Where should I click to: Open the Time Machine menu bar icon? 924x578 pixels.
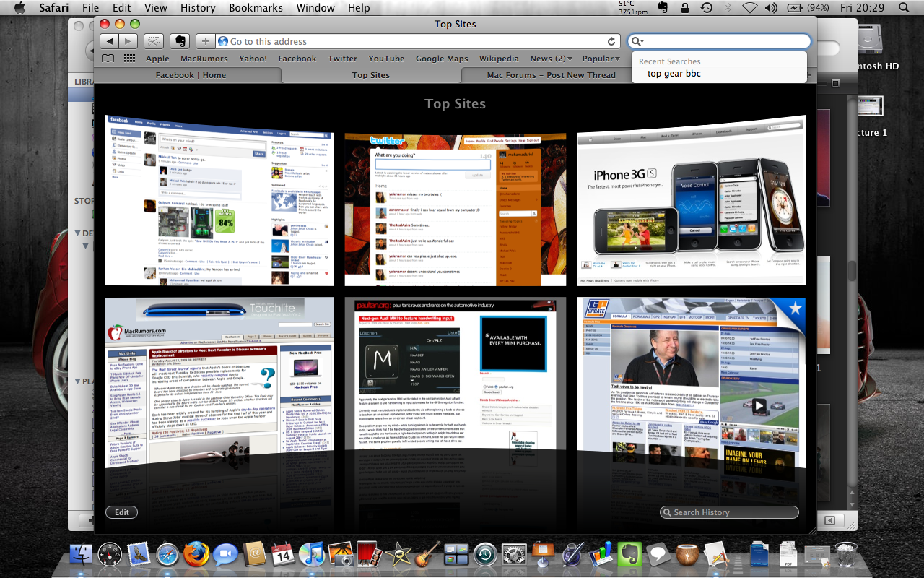(x=707, y=8)
